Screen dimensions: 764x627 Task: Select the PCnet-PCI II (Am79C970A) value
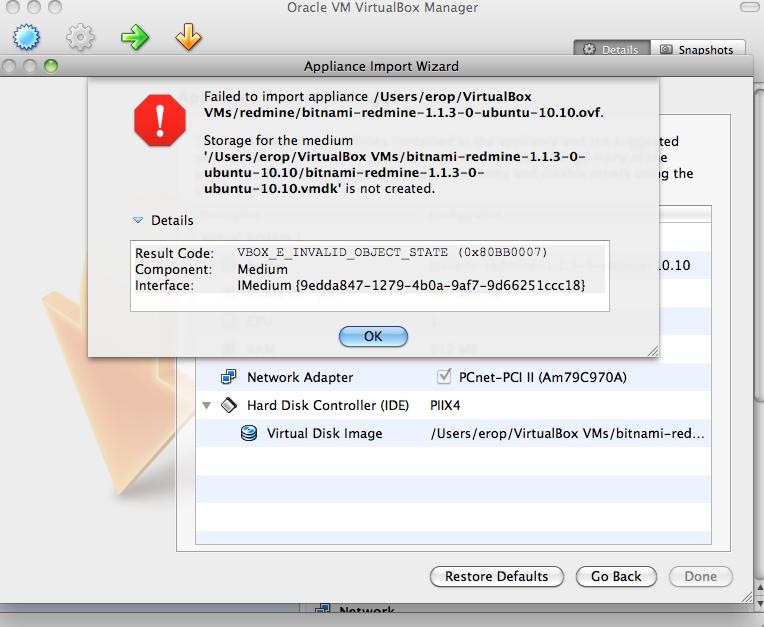543,377
